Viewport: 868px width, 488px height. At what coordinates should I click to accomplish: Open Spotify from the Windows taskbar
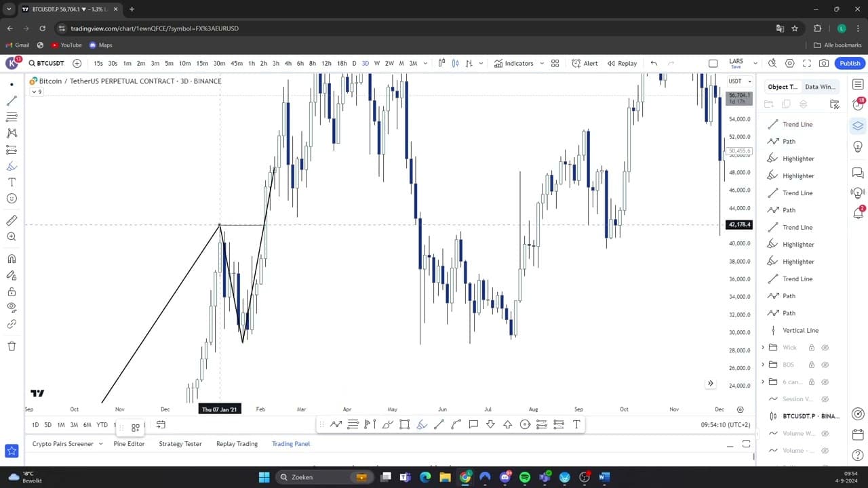tap(525, 477)
